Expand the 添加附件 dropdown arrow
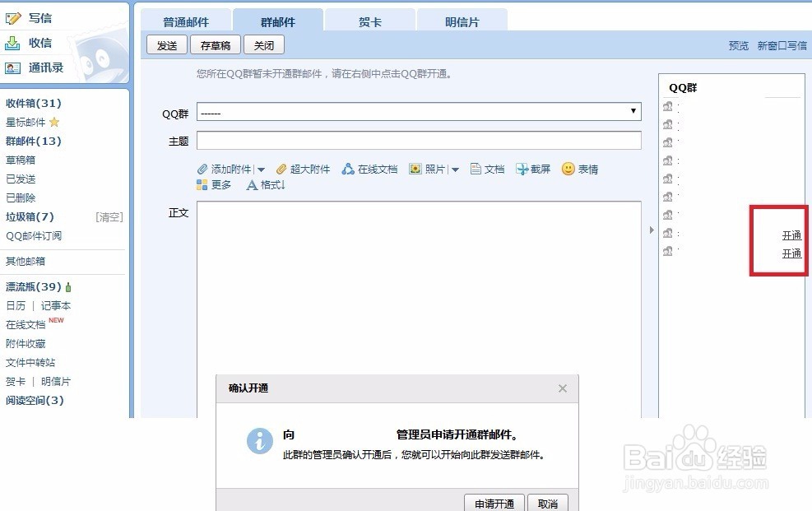 tap(261, 170)
